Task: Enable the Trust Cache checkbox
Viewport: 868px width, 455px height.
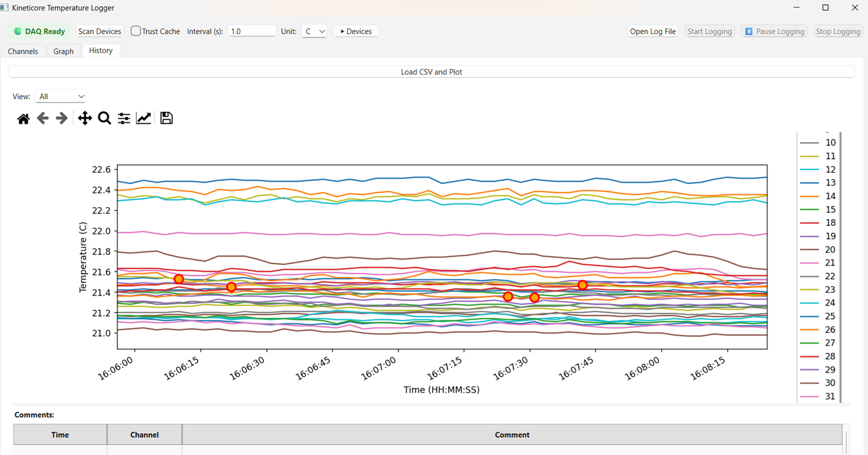Action: tap(135, 30)
